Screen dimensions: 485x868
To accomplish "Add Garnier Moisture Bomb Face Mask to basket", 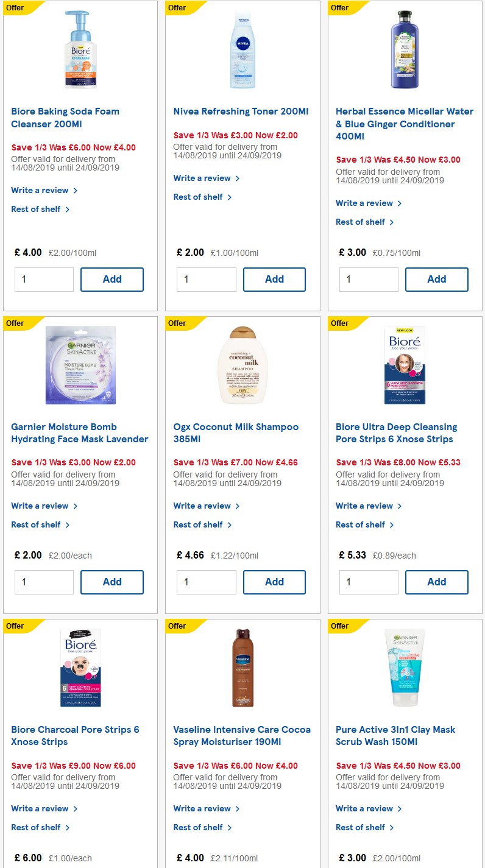I will [x=112, y=582].
